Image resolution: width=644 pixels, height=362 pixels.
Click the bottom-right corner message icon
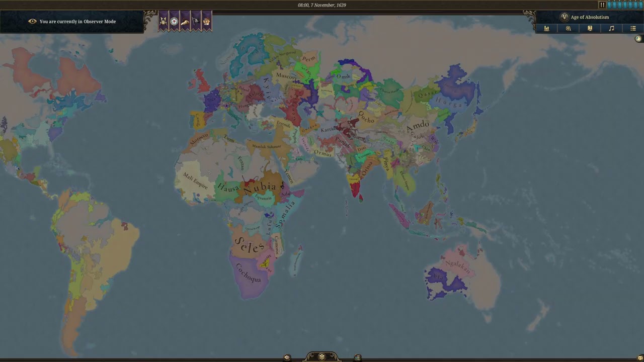[640, 357]
